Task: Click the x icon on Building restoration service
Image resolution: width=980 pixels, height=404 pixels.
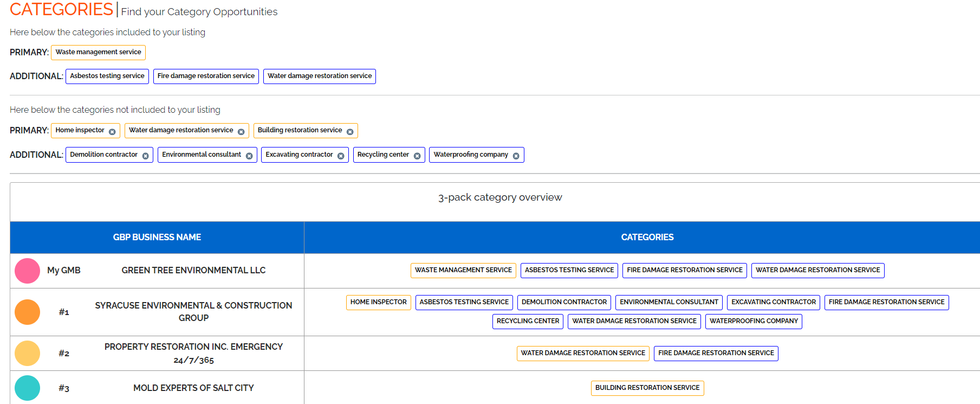Action: 350,132
